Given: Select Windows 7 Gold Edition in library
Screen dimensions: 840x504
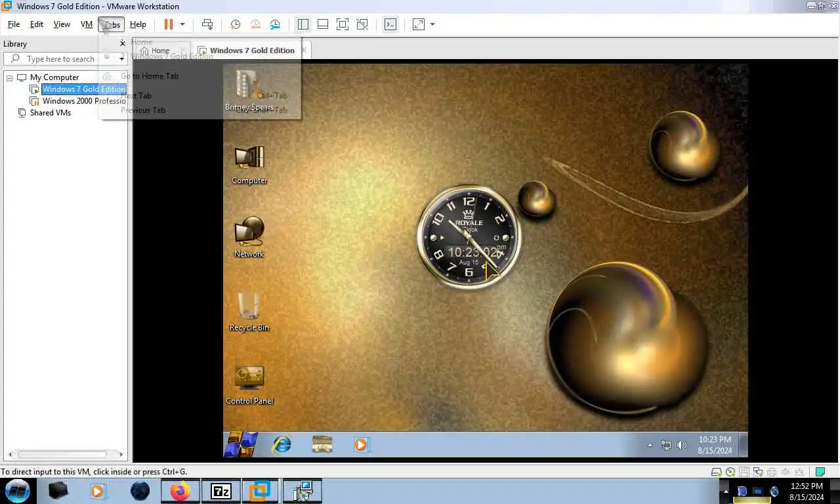Looking at the screenshot, I should [83, 89].
